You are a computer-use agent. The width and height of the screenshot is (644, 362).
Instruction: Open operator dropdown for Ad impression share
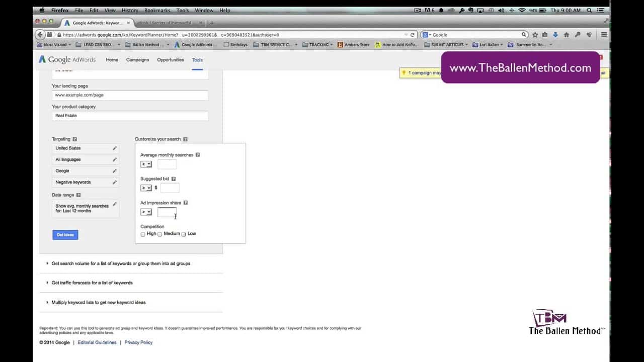(x=146, y=212)
